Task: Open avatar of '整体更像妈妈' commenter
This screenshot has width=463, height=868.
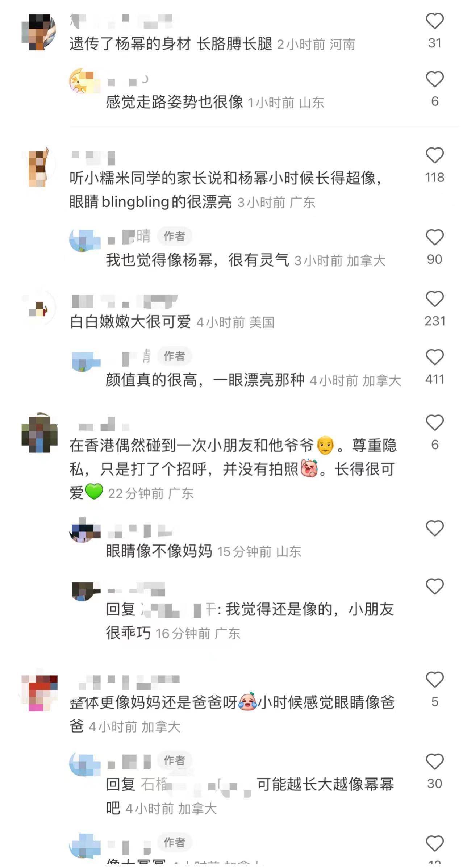Action: pos(39,692)
